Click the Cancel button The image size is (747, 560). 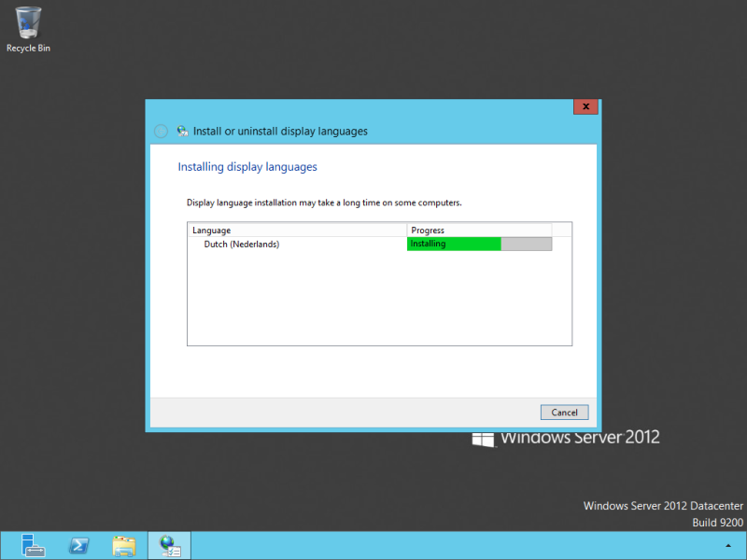point(564,413)
